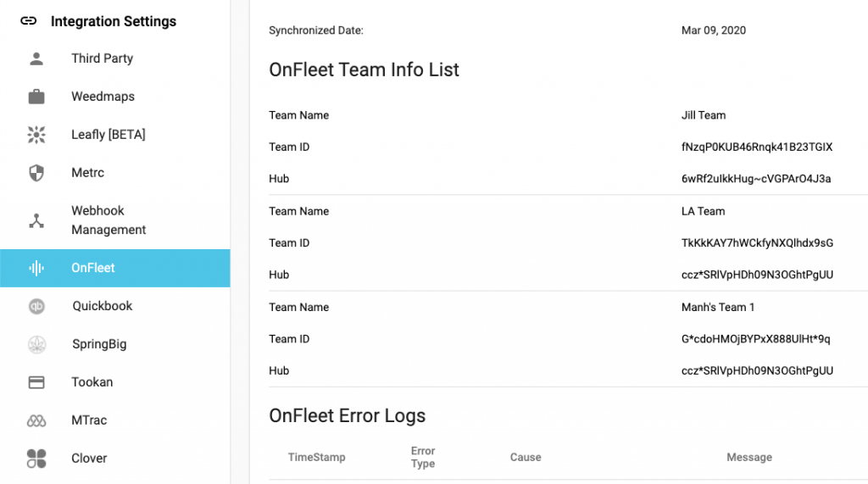Select the LA Team name value
This screenshot has width=868, height=484.
[703, 211]
